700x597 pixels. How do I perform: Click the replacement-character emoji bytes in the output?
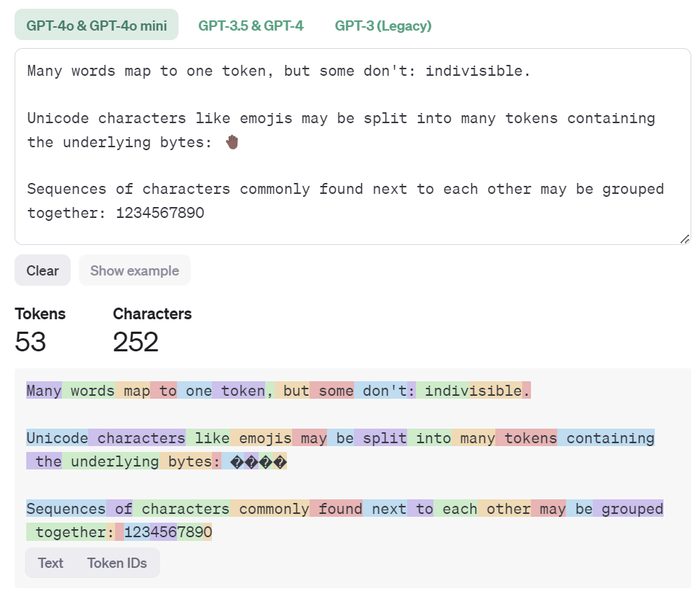259,462
